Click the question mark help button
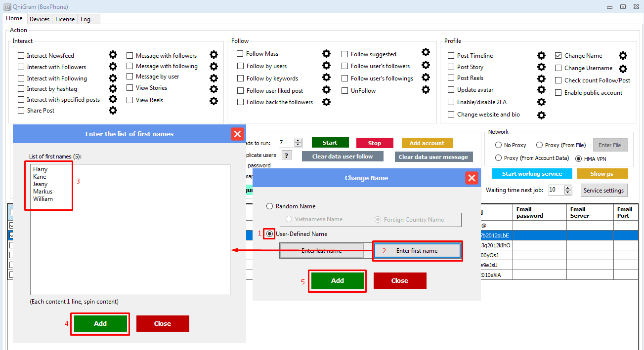Image resolution: width=644 pixels, height=350 pixels. click(286, 155)
